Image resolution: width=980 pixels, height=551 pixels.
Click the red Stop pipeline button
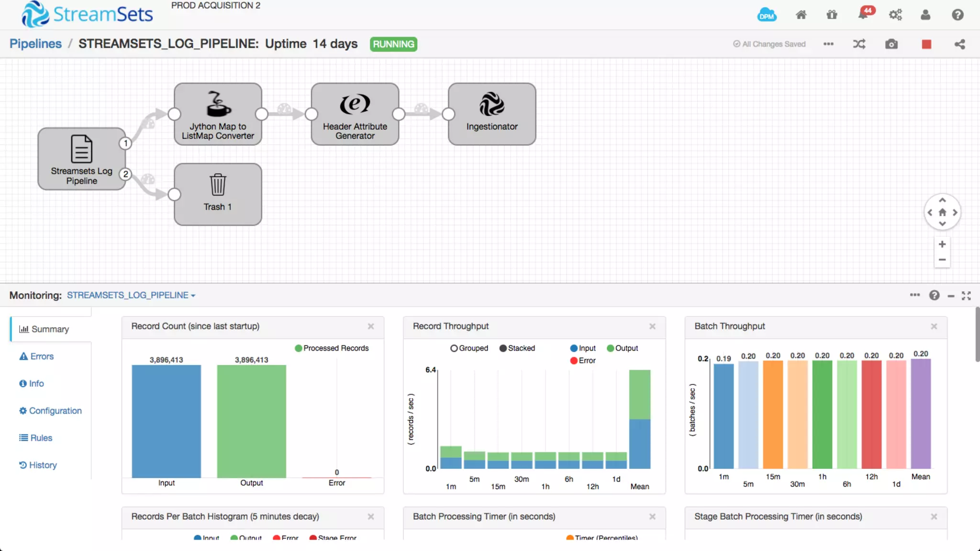tap(926, 44)
